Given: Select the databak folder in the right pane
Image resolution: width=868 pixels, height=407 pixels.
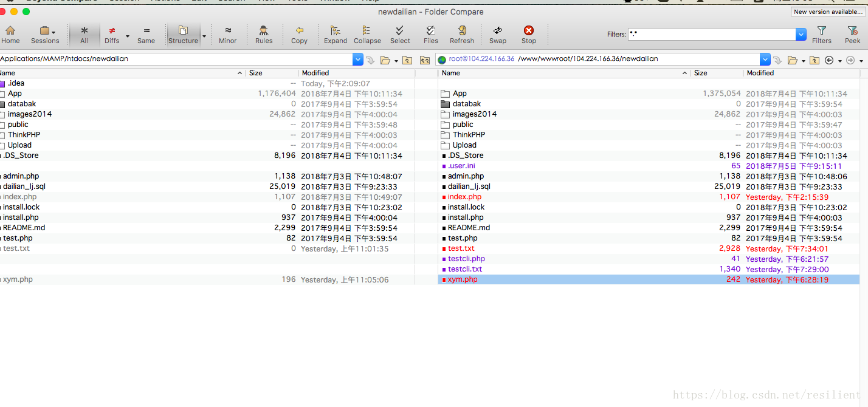Looking at the screenshot, I should coord(466,104).
